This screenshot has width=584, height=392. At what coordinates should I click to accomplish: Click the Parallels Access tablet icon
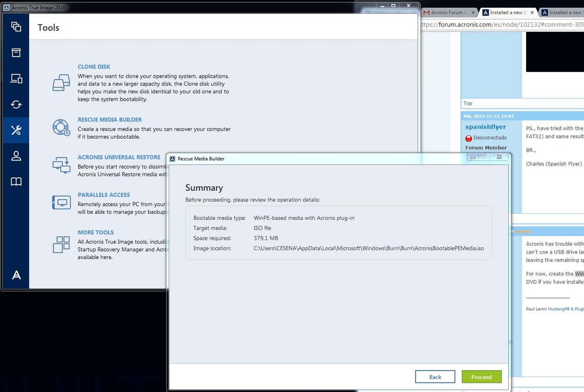pos(61,202)
